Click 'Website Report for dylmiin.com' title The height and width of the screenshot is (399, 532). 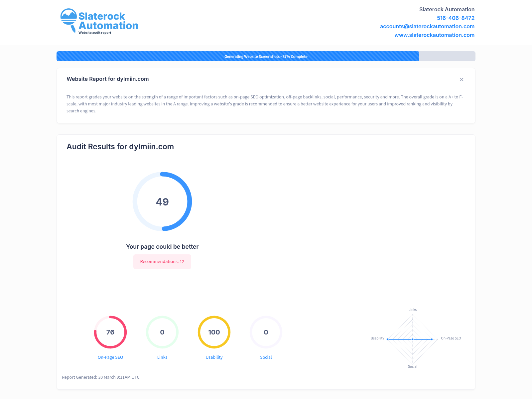tap(108, 79)
